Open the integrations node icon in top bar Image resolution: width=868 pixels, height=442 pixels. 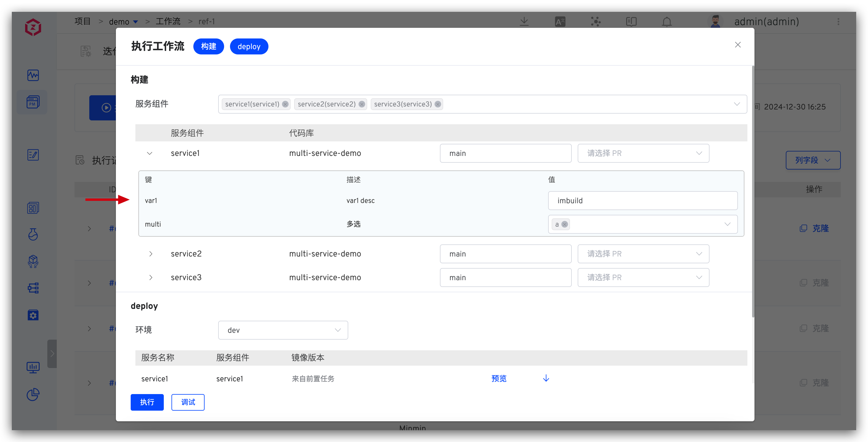(596, 21)
